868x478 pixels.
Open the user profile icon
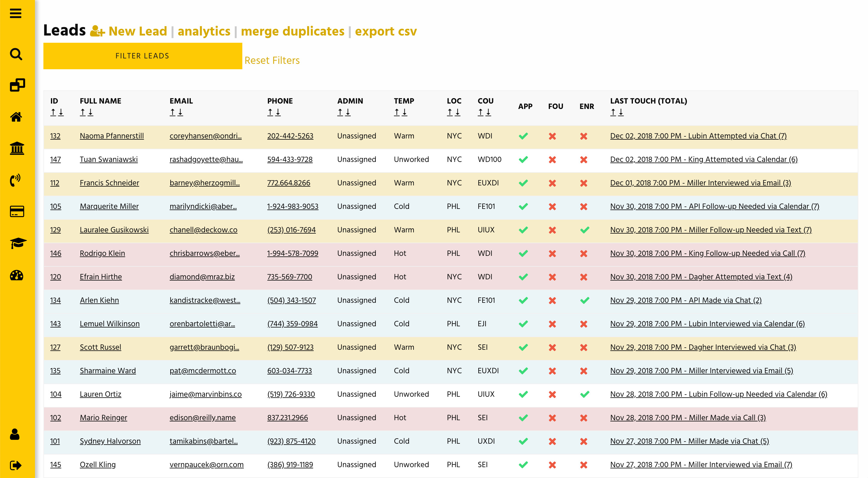point(15,434)
